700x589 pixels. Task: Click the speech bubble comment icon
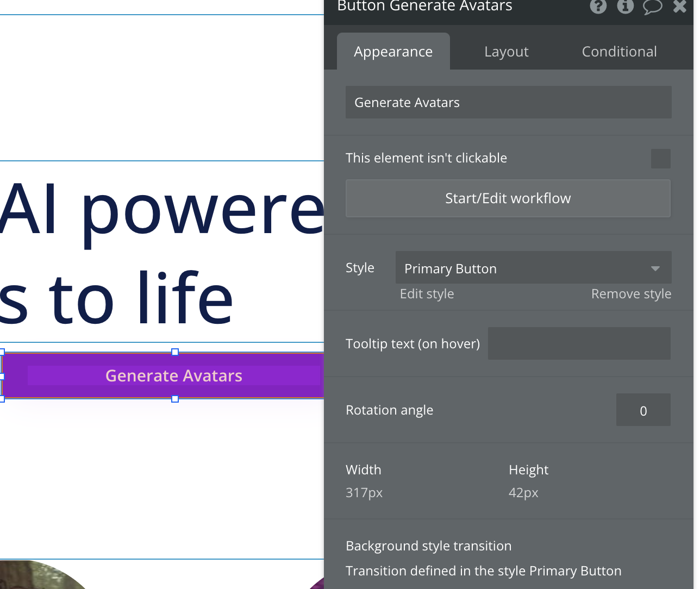pyautogui.click(x=652, y=6)
